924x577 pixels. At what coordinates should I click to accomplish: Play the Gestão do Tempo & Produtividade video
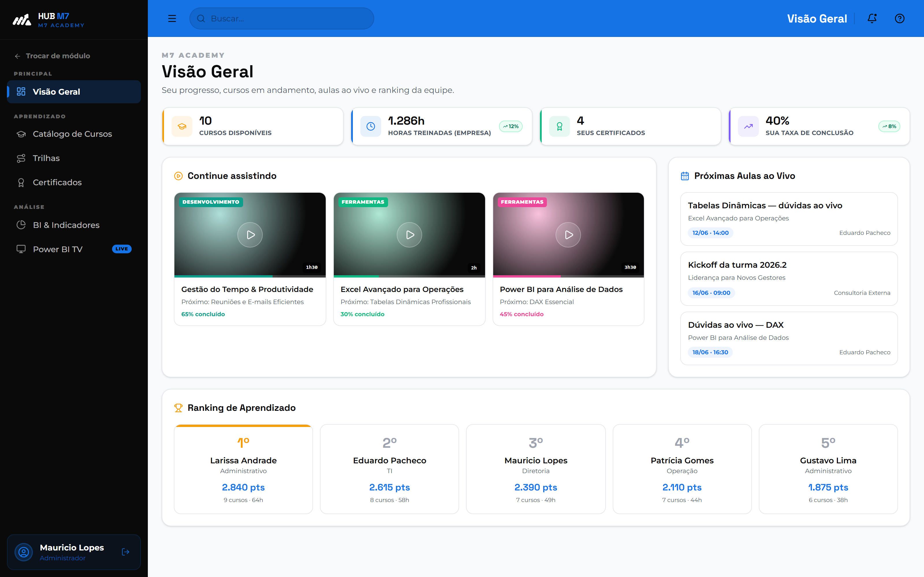pos(250,235)
